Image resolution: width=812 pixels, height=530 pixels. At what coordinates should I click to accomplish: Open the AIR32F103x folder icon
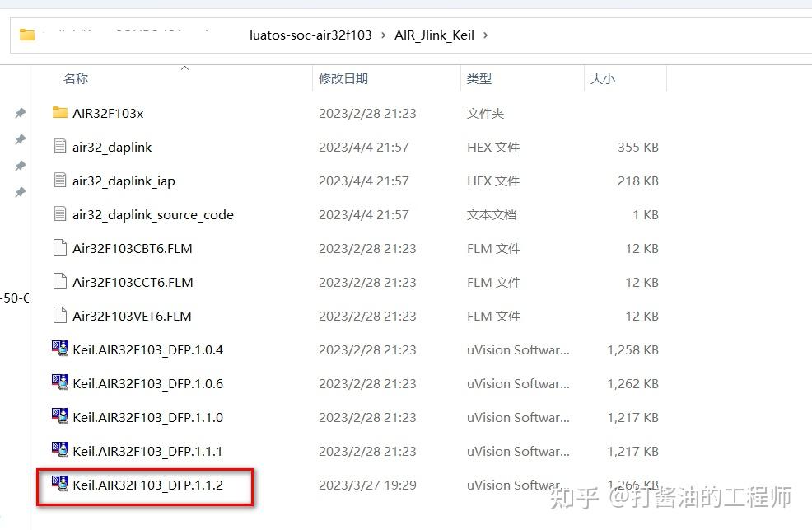coord(59,112)
